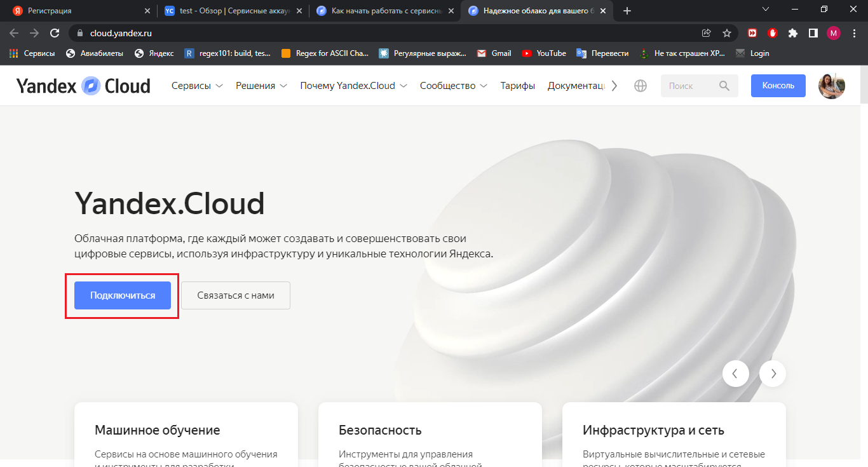Bookmark this page with the star
The image size is (868, 467).
click(x=727, y=33)
